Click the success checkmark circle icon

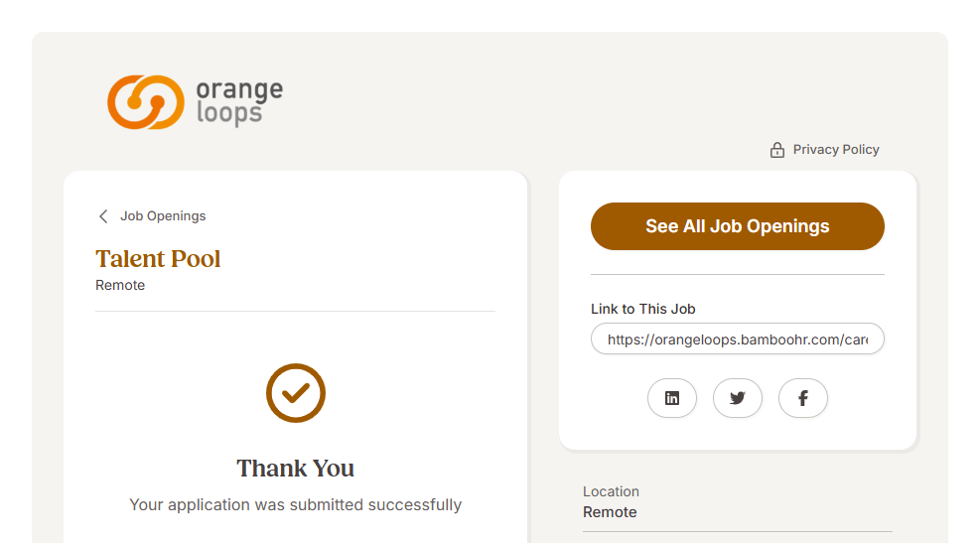[296, 393]
